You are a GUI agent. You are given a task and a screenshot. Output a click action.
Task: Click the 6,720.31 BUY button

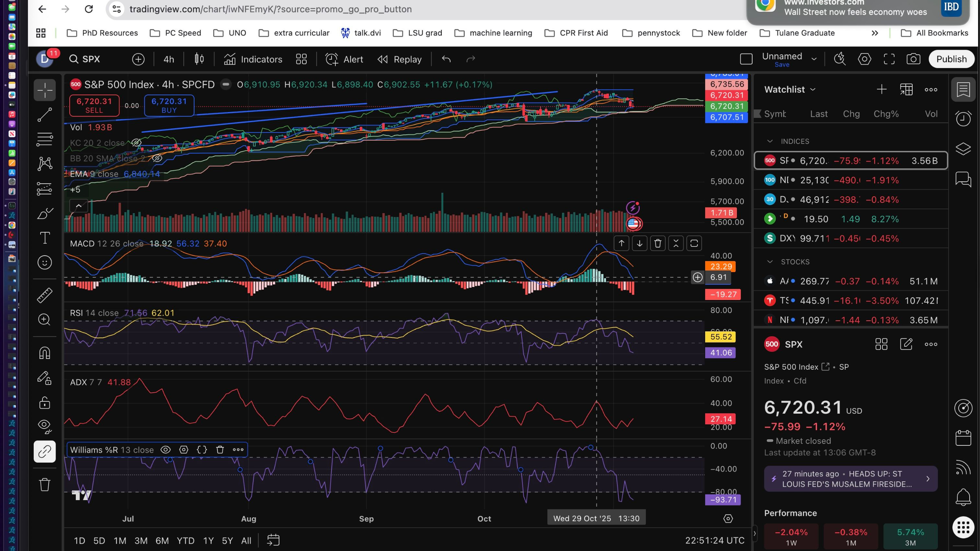[169, 105]
